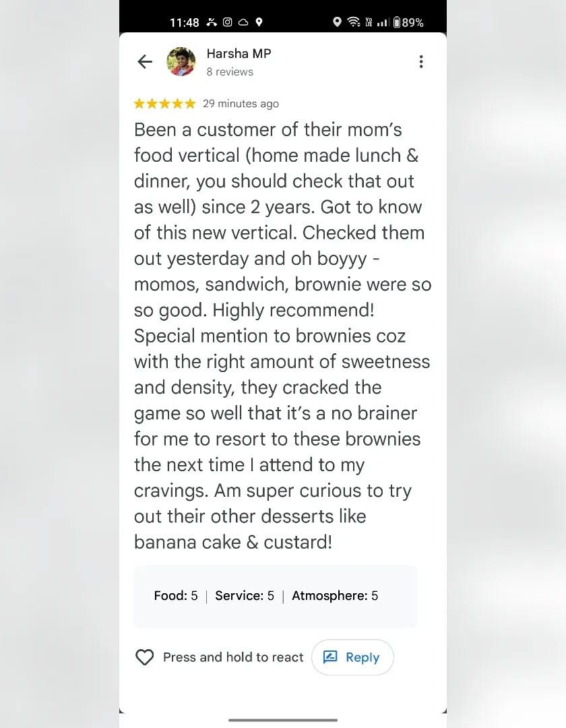The image size is (566, 728).
Task: Open Harsha MP's profile picture
Action: tap(181, 62)
